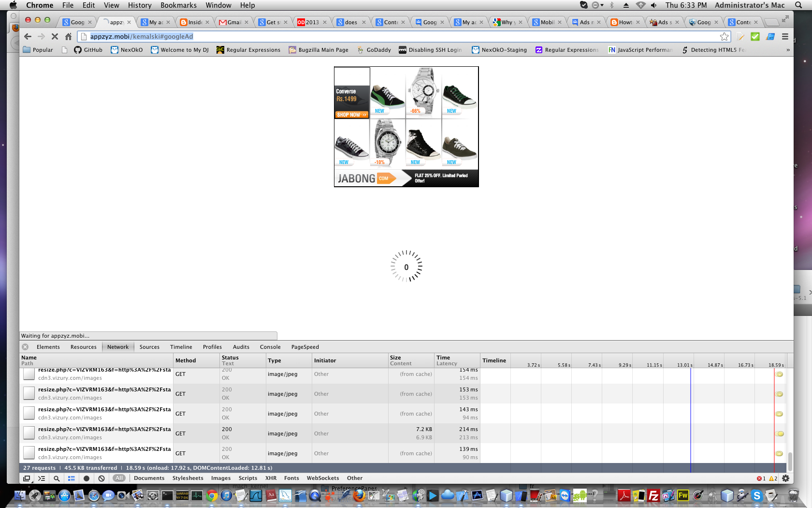The image size is (812, 508).
Task: Open the Audits panel
Action: point(241,347)
